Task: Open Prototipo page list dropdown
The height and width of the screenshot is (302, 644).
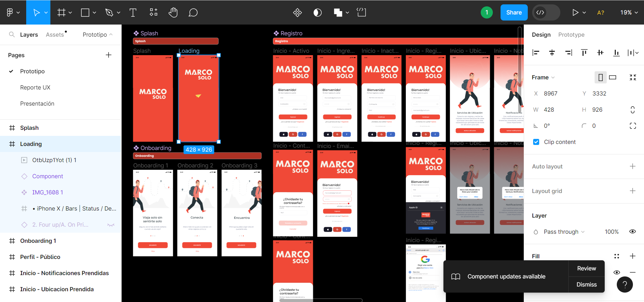Action: tap(98, 35)
